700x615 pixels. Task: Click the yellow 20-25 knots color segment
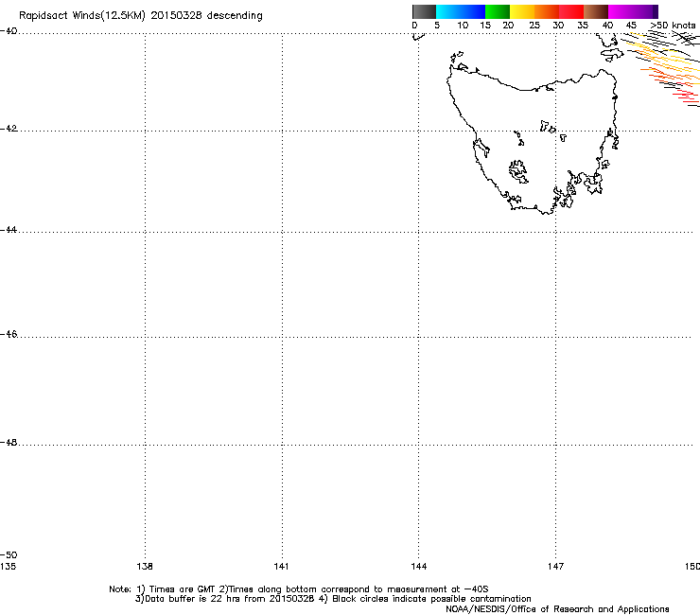pos(522,11)
